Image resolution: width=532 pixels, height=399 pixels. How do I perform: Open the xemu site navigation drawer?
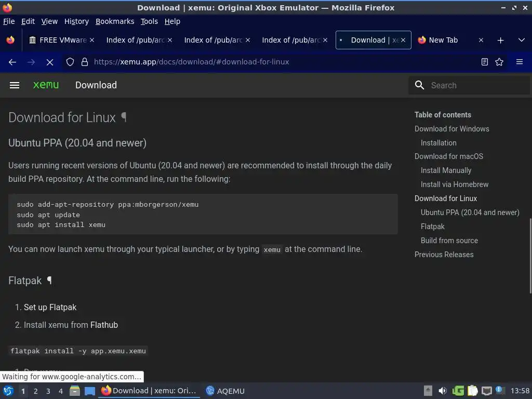click(14, 85)
